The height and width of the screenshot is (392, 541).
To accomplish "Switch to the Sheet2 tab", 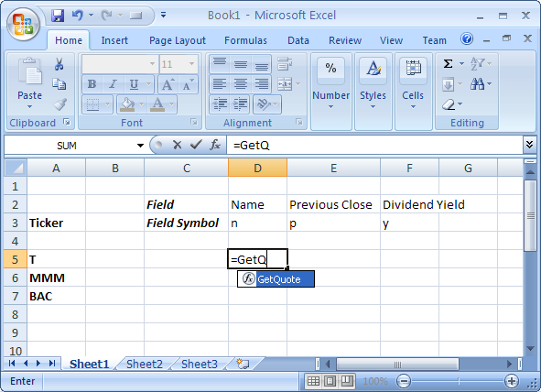I will pyautogui.click(x=145, y=364).
